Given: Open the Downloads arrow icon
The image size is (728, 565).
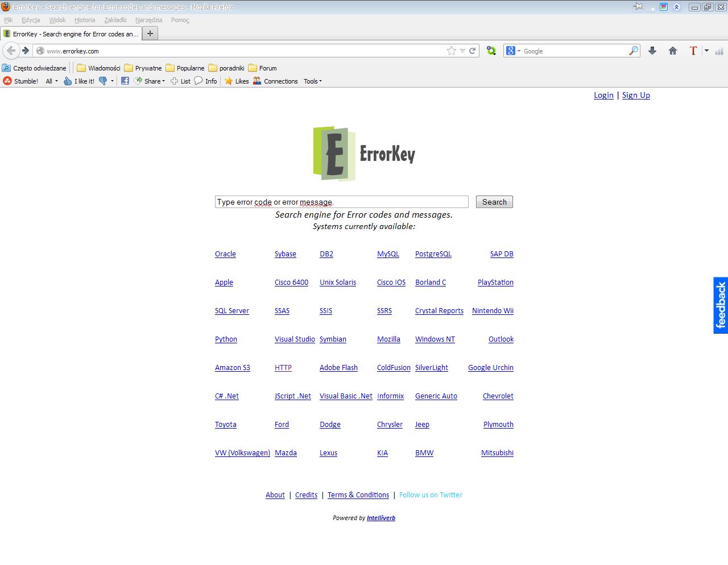Looking at the screenshot, I should [652, 51].
